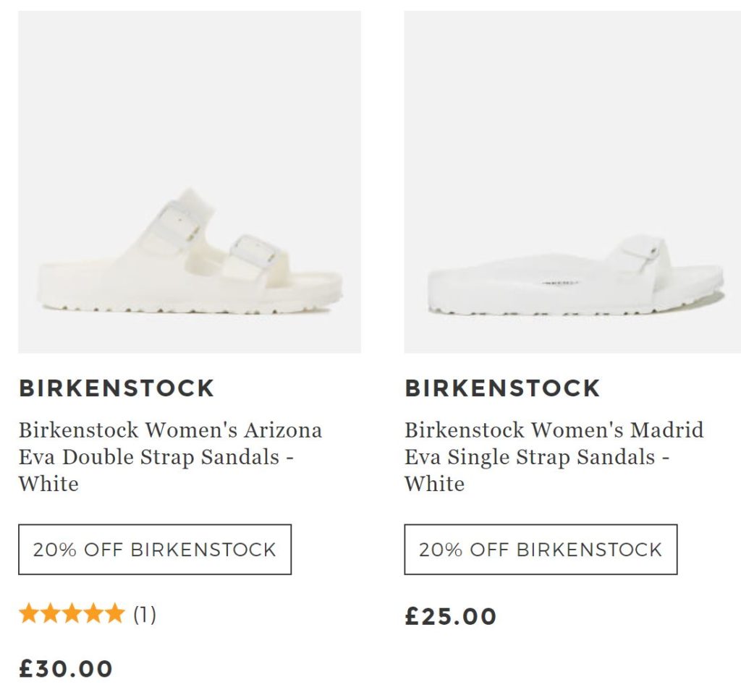Open the Madrid Eva Single Strap Sandals image
Image resolution: width=741 pixels, height=700 pixels.
(x=572, y=182)
